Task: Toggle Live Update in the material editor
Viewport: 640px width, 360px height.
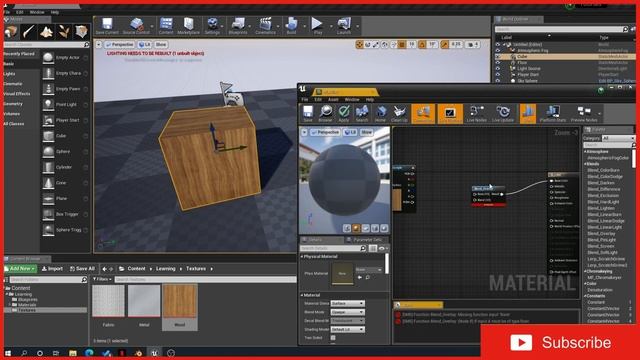Action: [x=503, y=113]
